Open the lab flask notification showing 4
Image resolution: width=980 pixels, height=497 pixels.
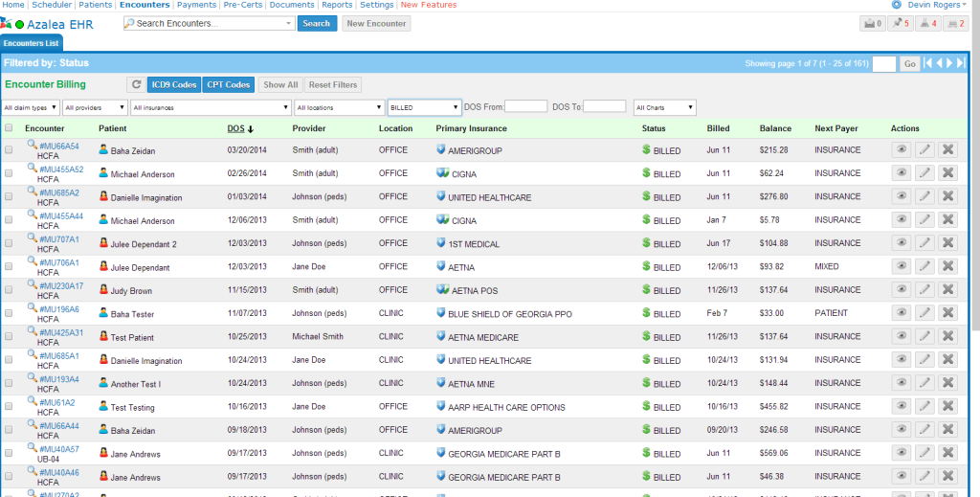(928, 24)
